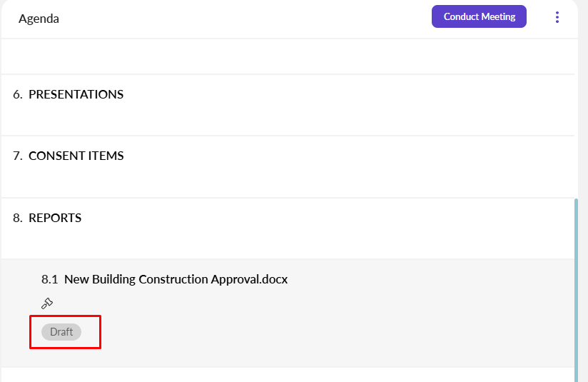The height and width of the screenshot is (382, 588).
Task: Click the agenda panel vertical scrollbar
Action: point(576,286)
